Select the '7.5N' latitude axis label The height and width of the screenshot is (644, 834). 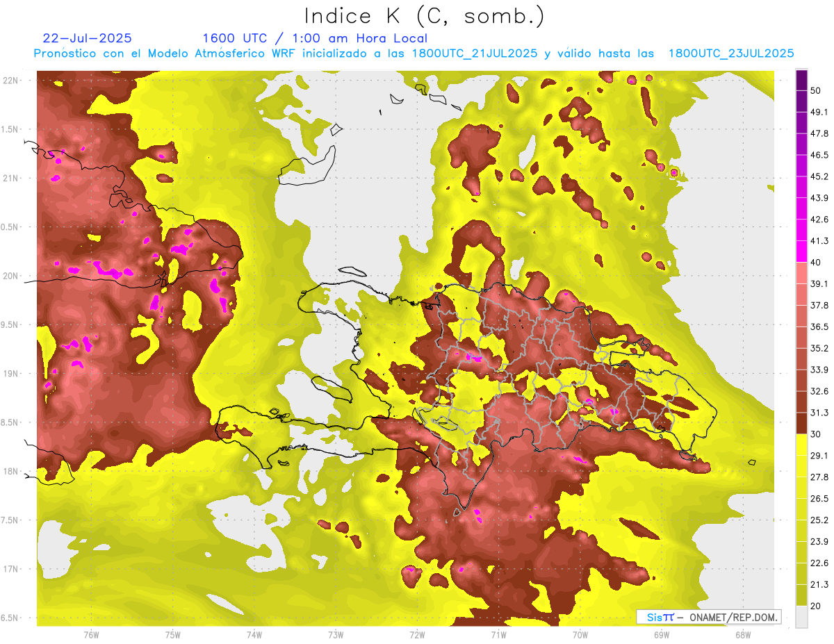coord(9,520)
